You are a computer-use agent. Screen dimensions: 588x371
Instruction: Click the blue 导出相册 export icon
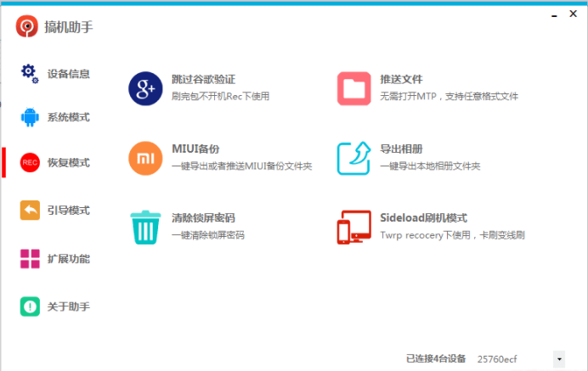pyautogui.click(x=353, y=158)
